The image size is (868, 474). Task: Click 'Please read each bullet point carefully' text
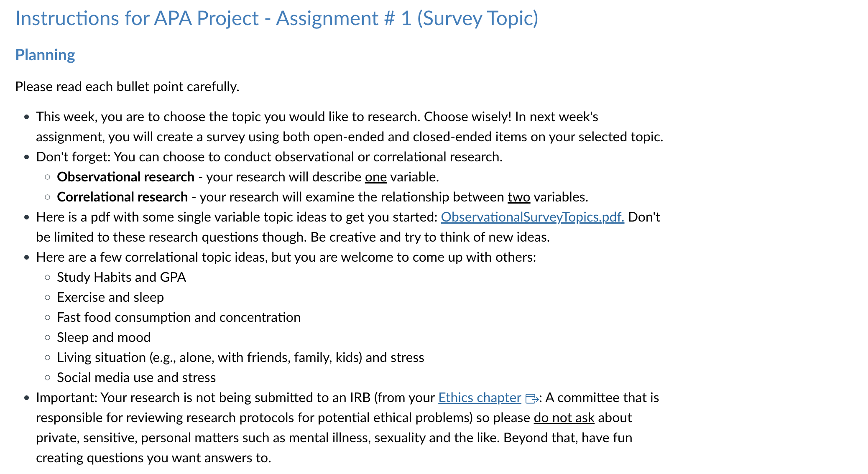pyautogui.click(x=127, y=87)
